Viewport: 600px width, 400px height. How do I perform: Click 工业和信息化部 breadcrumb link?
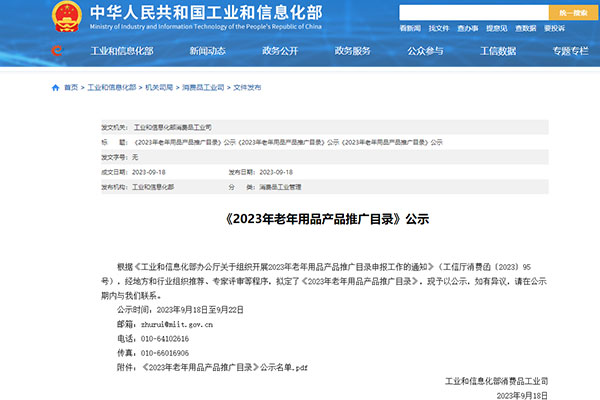112,88
